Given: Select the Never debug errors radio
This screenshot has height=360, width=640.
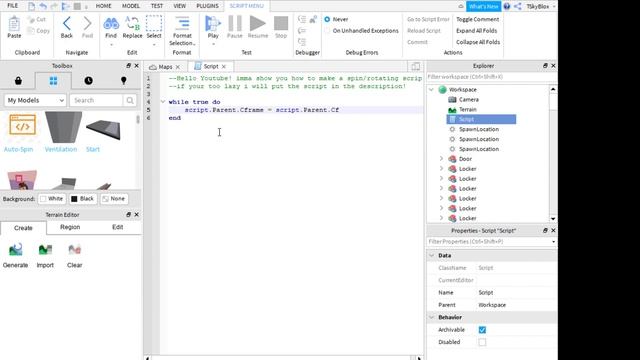Looking at the screenshot, I should (327, 19).
